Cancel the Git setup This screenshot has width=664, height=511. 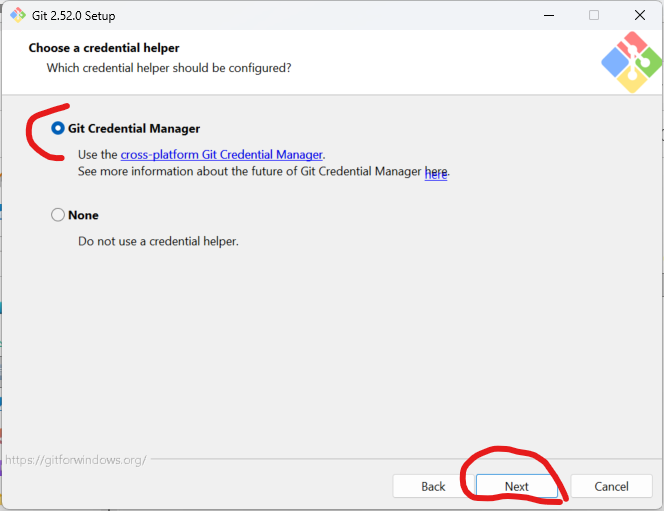pyautogui.click(x=611, y=486)
